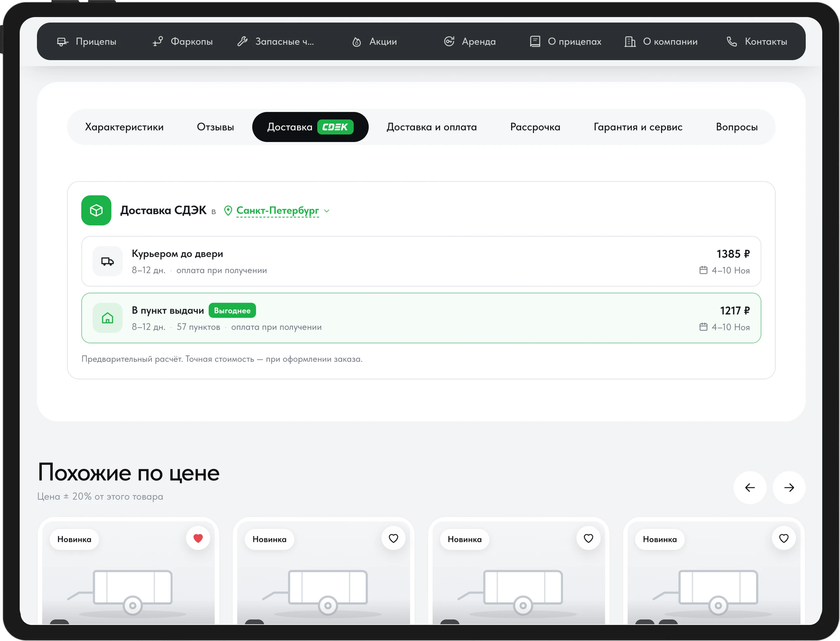840x641 pixels.
Task: Add second product card to favorites
Action: pyautogui.click(x=393, y=538)
